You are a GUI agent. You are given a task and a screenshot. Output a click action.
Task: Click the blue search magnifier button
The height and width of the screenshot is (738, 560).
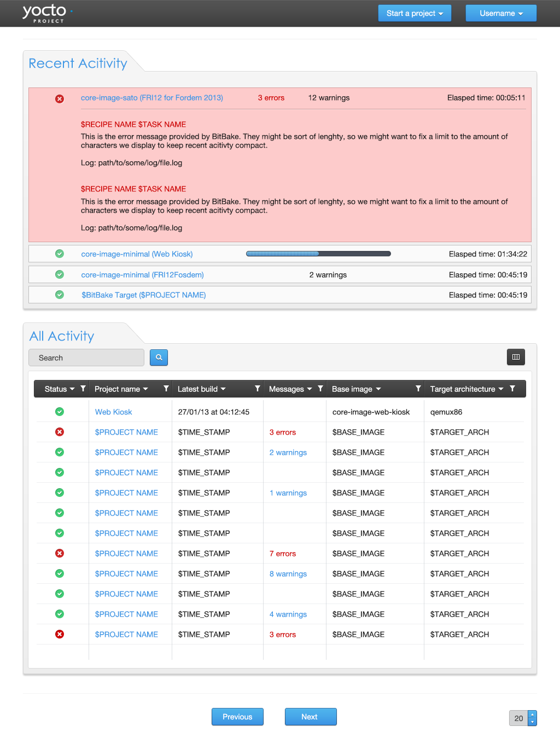coord(159,358)
